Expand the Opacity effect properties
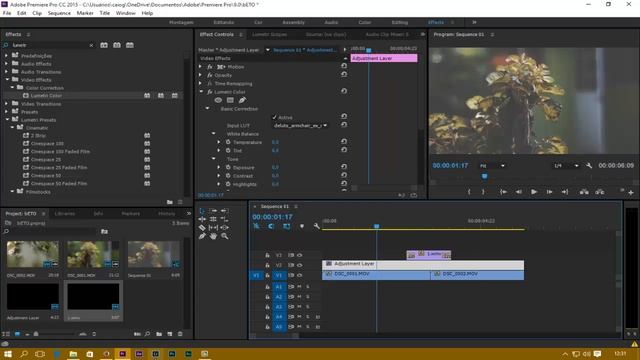The image size is (640, 360). click(x=200, y=75)
